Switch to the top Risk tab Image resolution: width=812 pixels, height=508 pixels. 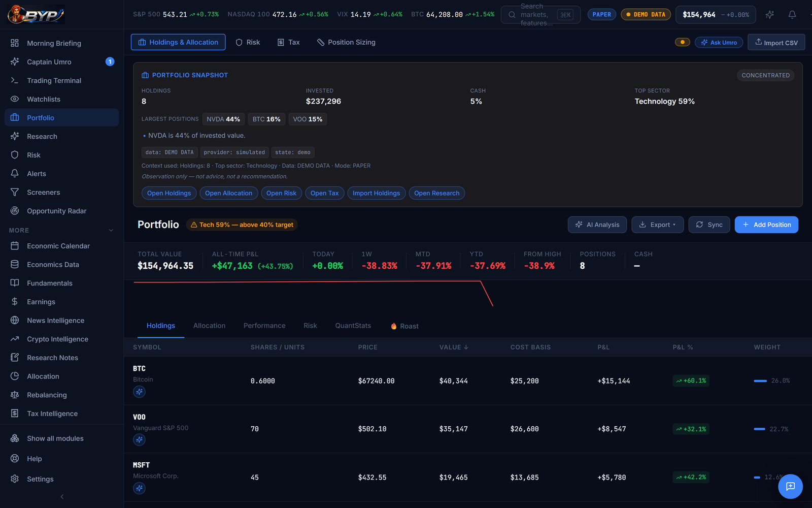(248, 42)
